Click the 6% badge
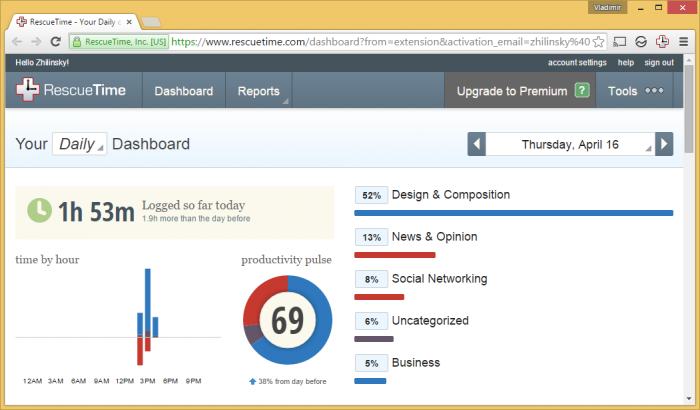Screen dimensions: 700x410 point(371,321)
